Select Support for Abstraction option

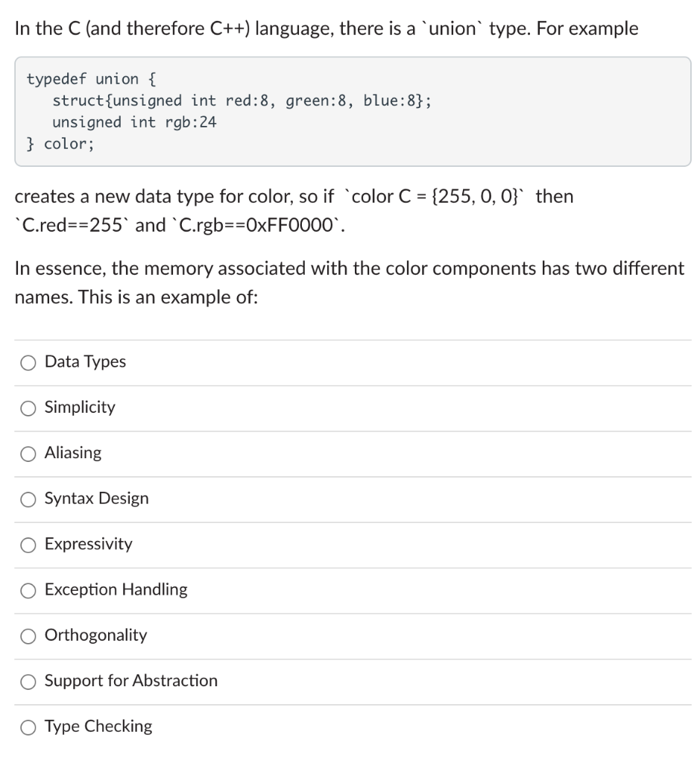click(x=28, y=681)
